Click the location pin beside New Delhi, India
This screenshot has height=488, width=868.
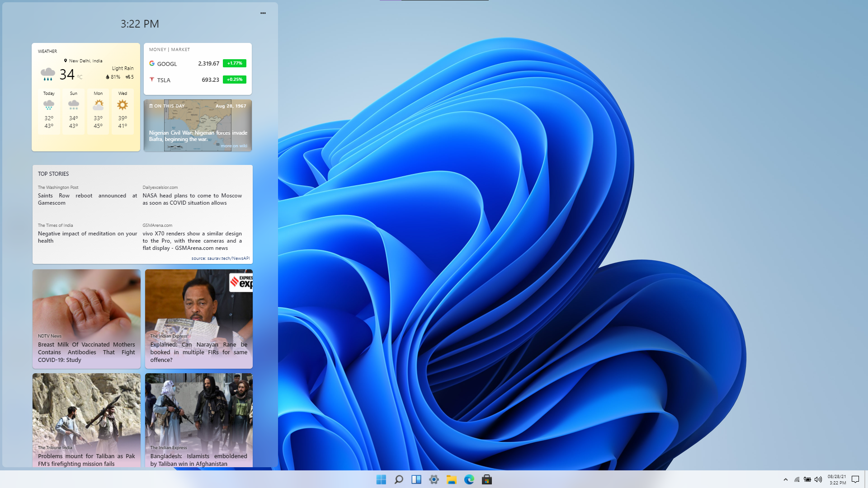pos(66,61)
